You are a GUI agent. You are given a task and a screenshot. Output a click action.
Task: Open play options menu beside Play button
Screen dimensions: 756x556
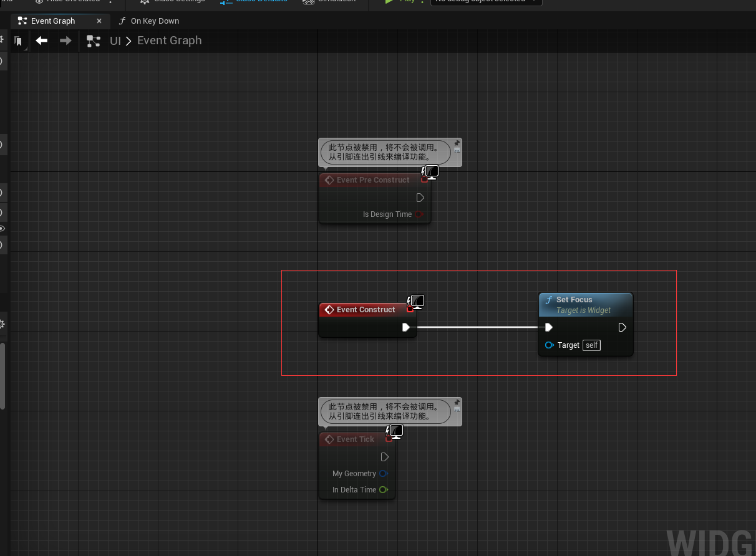coord(424,2)
